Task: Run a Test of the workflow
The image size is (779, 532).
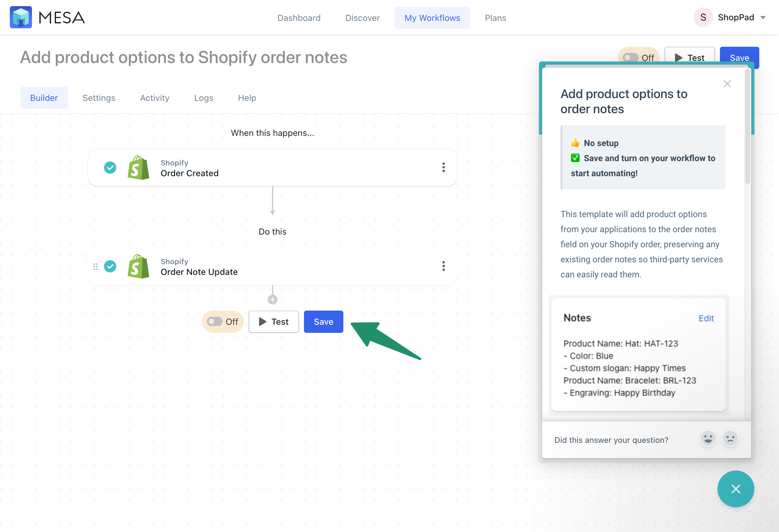Action: tap(274, 322)
